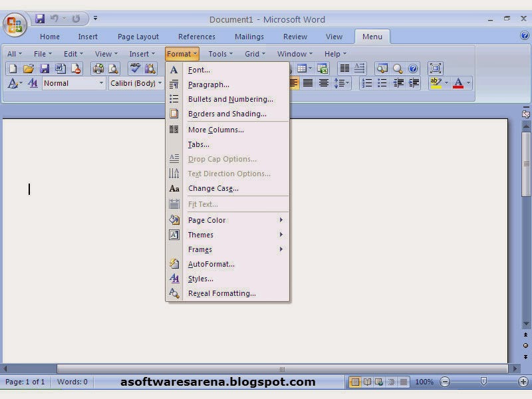Click the Open folder icon
Screen dimensions: 532x399
(29, 68)
